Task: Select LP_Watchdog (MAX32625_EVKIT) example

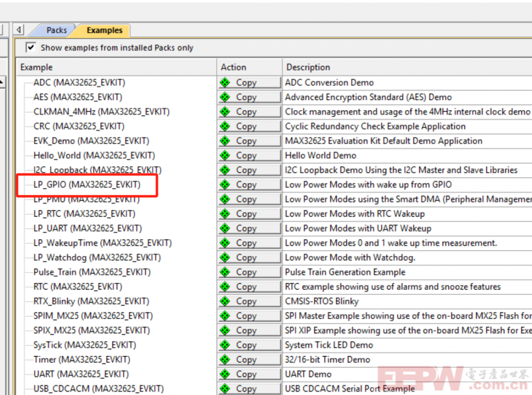Action: (97, 258)
